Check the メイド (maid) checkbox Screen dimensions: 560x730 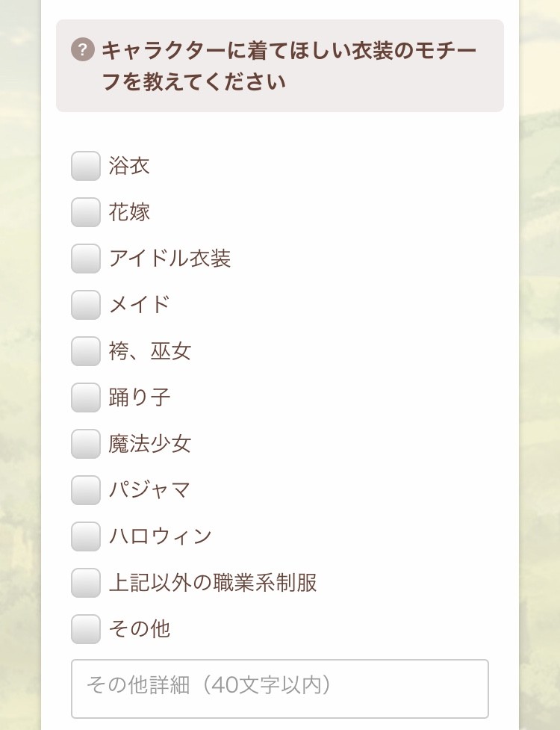pos(84,305)
